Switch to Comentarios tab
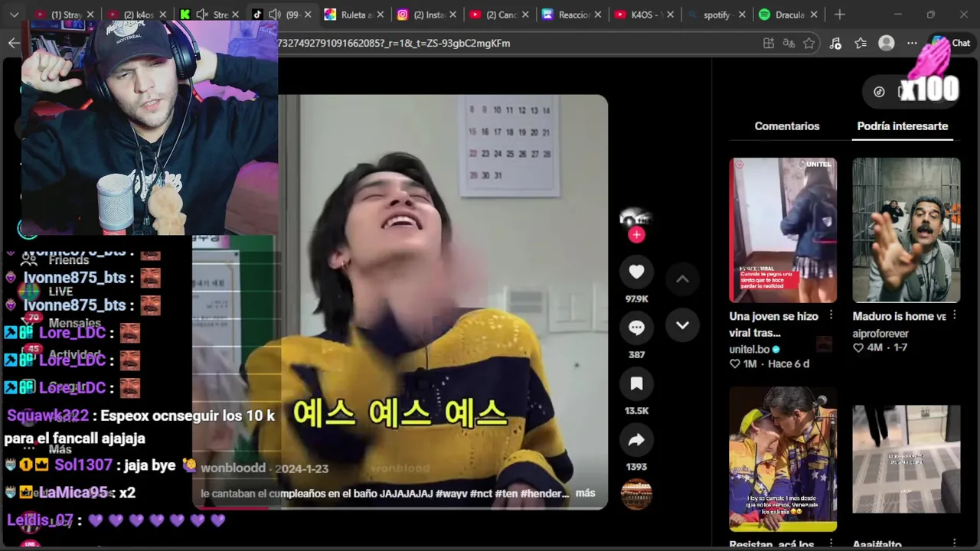The image size is (980, 551). pos(787,126)
